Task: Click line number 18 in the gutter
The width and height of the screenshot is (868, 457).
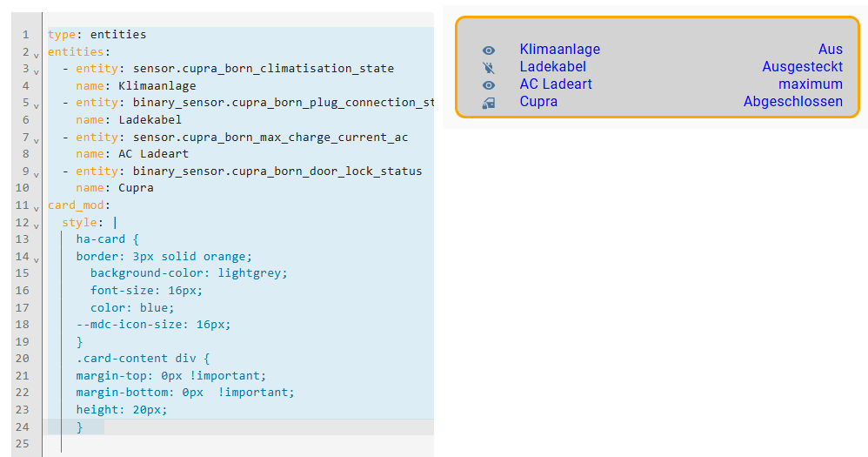Action: click(x=23, y=324)
